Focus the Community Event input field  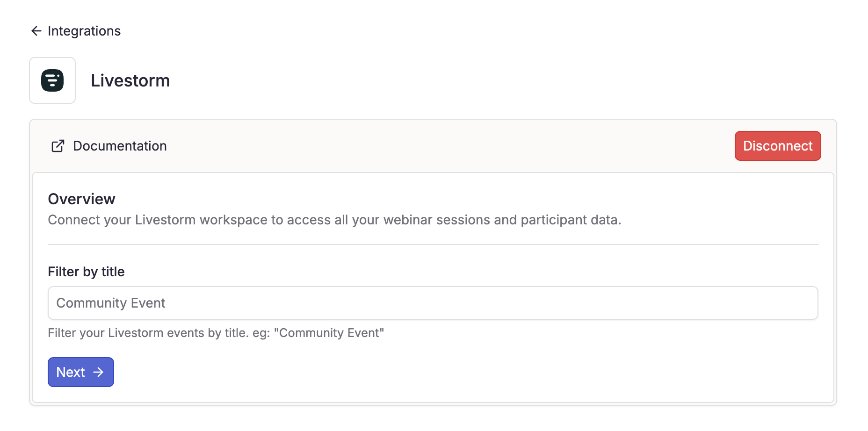[433, 303]
